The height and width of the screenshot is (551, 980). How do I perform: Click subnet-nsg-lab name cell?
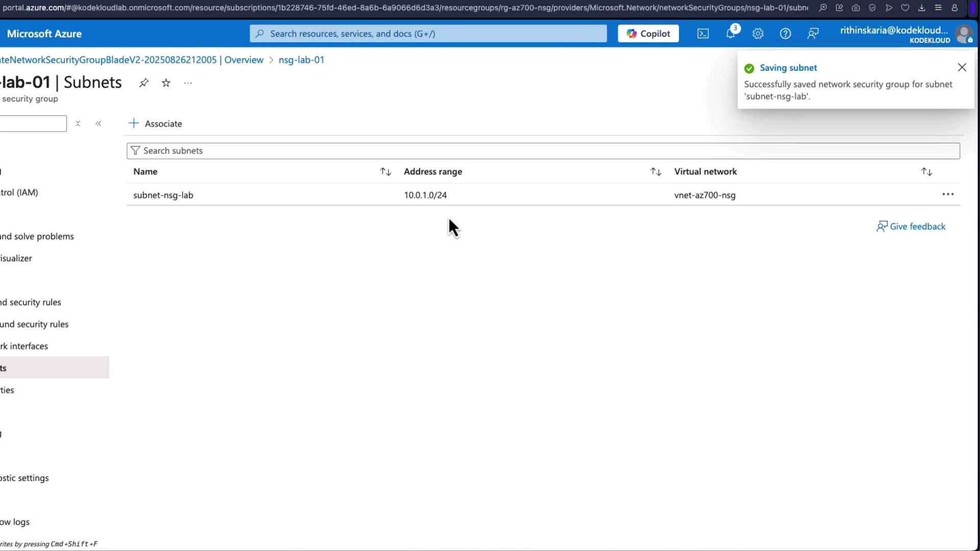(163, 195)
